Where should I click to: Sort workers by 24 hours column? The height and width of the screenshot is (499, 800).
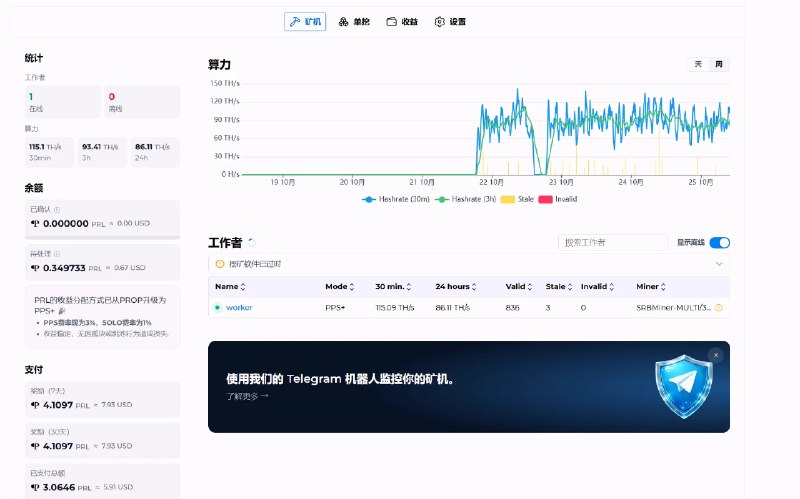[x=456, y=287]
